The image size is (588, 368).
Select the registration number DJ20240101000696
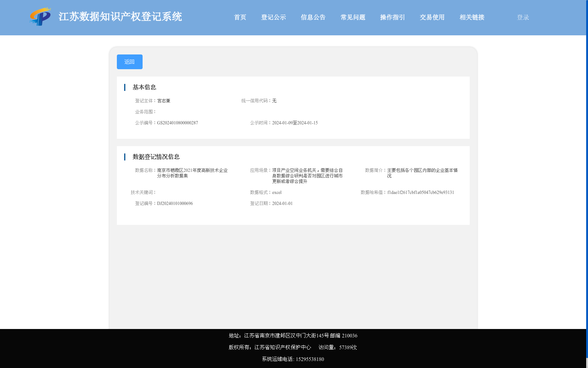pyautogui.click(x=175, y=204)
